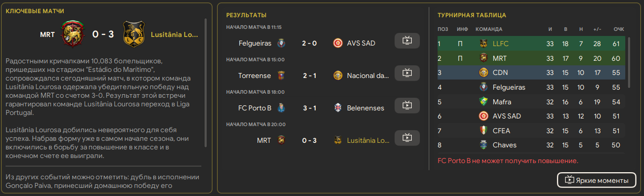Open Torreense team link in results
The width and height of the screenshot is (644, 196).
255,75
